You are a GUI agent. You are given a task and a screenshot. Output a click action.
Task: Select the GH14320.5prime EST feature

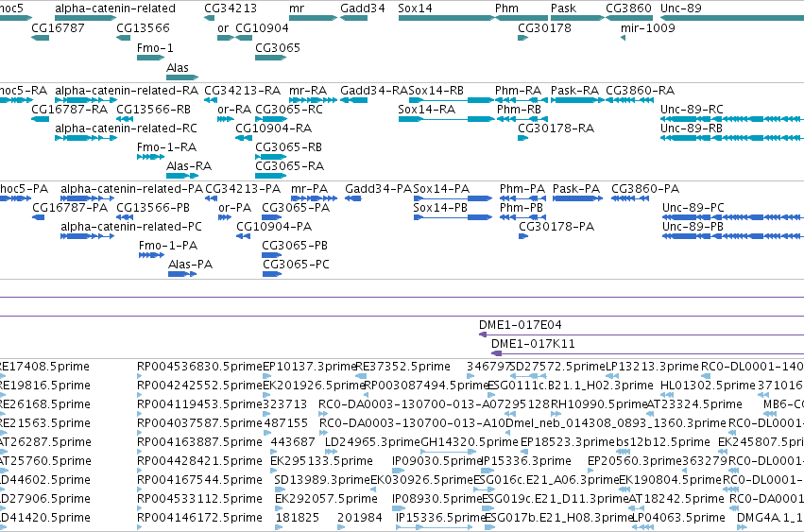(448, 452)
